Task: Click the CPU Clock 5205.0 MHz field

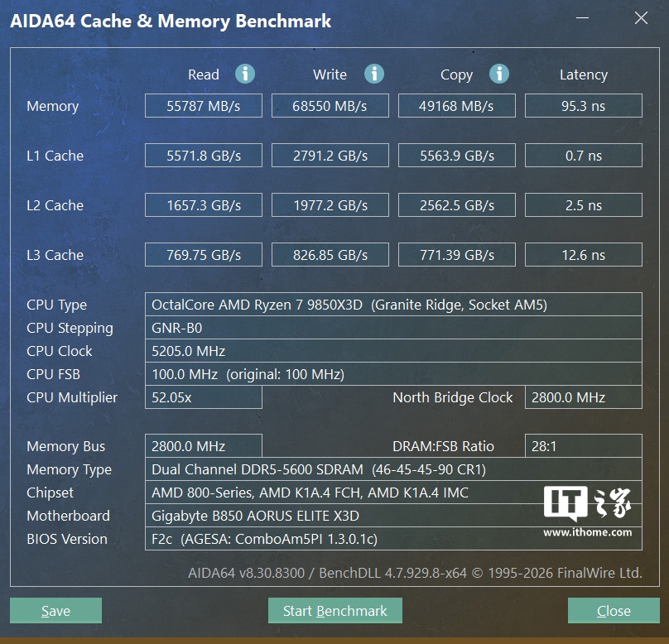Action: click(393, 351)
